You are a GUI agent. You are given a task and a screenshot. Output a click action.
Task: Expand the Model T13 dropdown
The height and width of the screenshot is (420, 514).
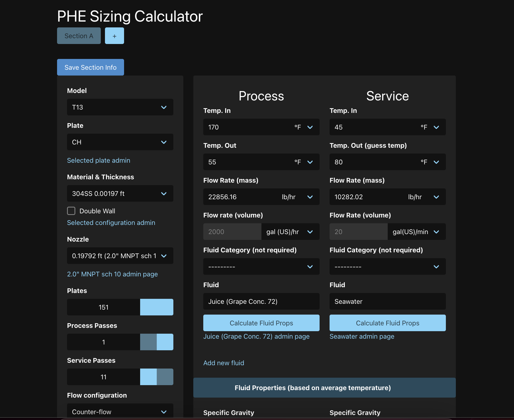120,107
